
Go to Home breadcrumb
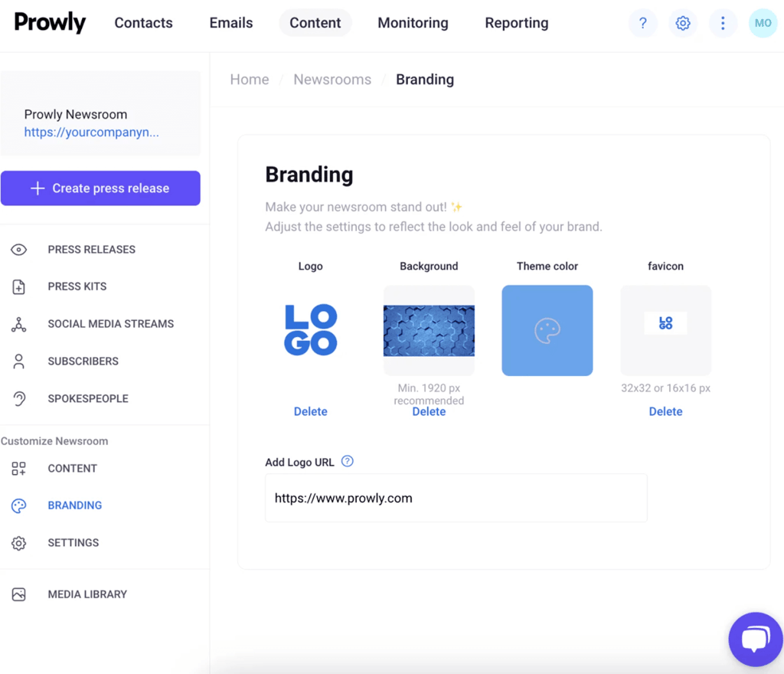[x=250, y=80]
